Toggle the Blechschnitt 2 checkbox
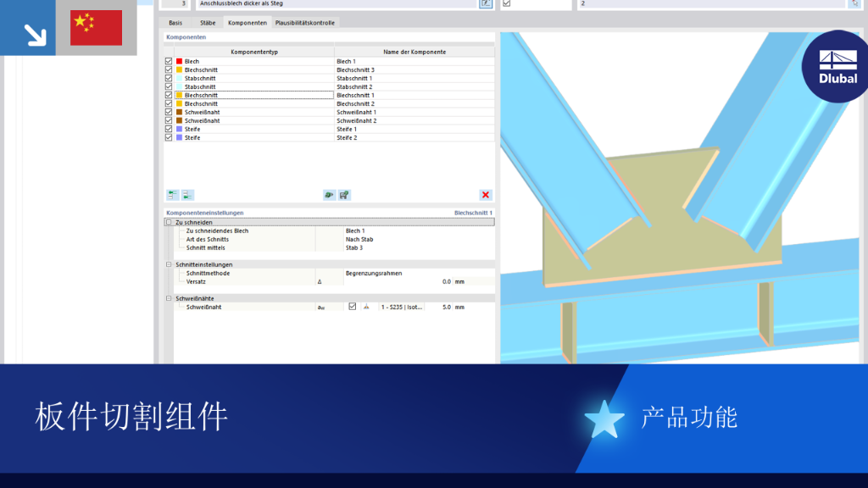Image resolution: width=868 pixels, height=488 pixels. coord(169,103)
